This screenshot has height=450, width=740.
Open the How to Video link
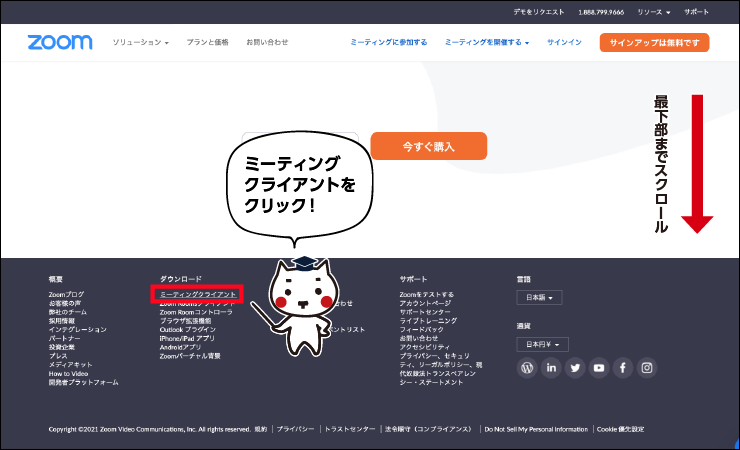68,374
